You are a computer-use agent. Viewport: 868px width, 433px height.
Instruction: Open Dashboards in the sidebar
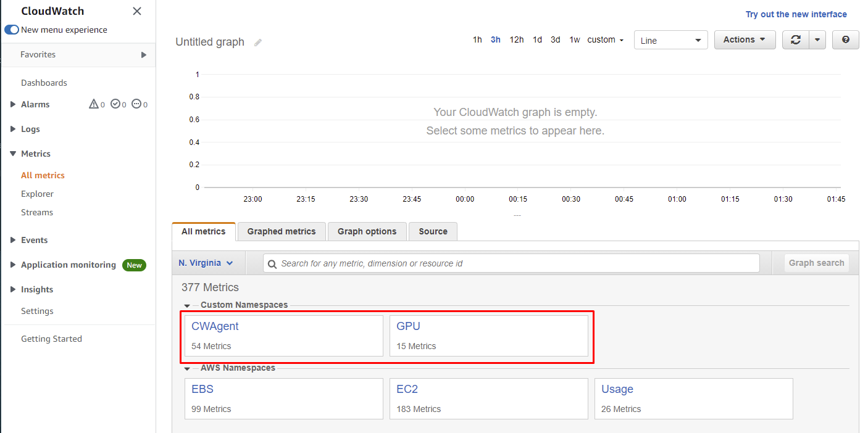click(x=44, y=83)
